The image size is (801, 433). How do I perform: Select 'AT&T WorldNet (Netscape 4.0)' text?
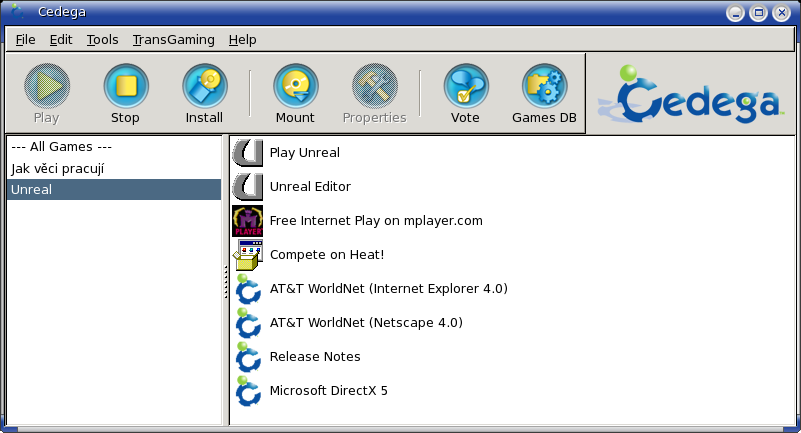[x=366, y=323]
